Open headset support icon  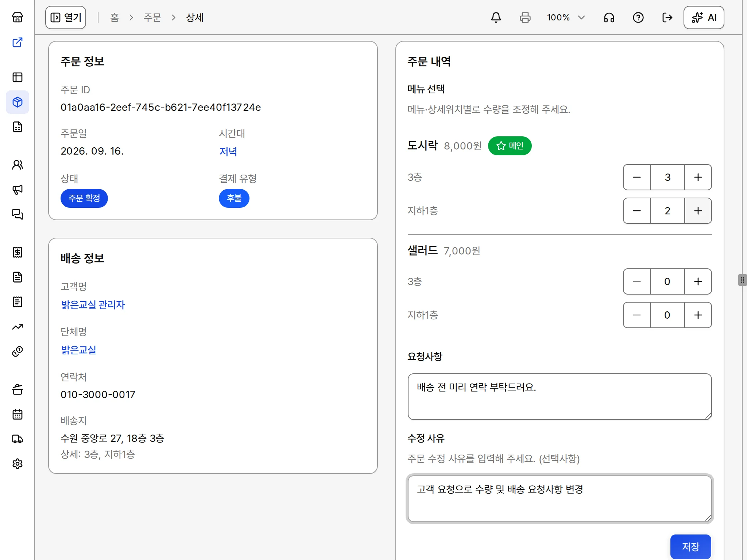pyautogui.click(x=609, y=17)
